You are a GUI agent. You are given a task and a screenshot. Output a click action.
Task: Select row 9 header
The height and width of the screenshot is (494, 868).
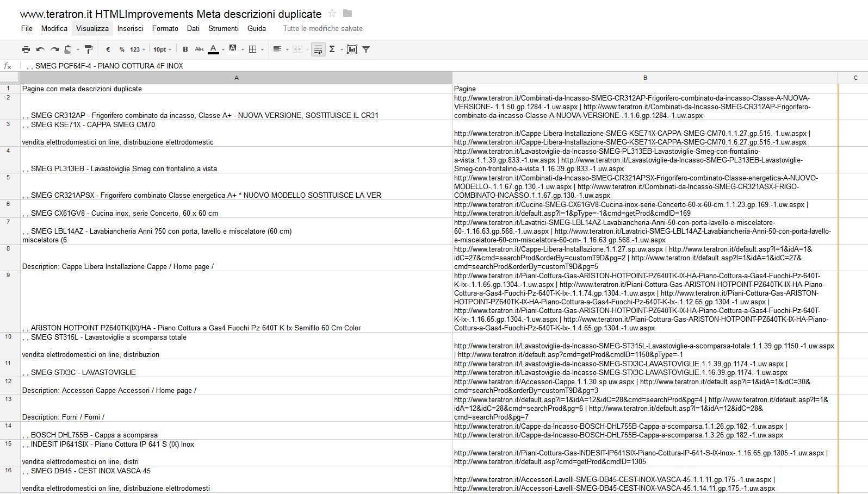(10, 302)
